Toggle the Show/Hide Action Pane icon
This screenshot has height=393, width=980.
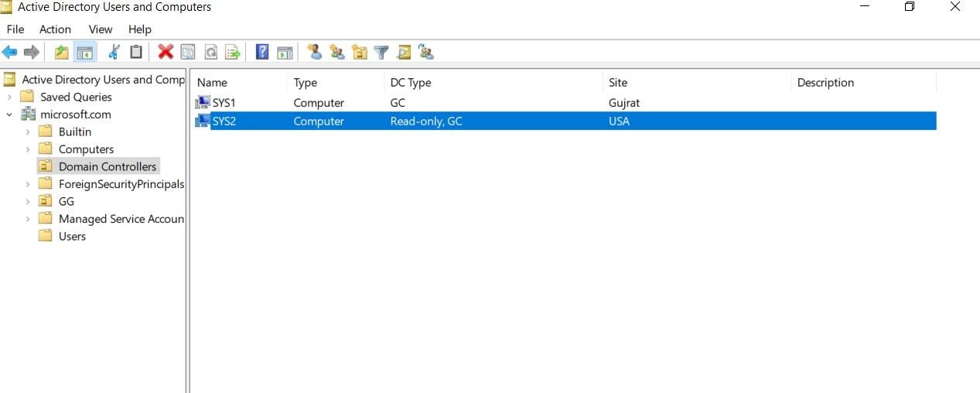(285, 53)
